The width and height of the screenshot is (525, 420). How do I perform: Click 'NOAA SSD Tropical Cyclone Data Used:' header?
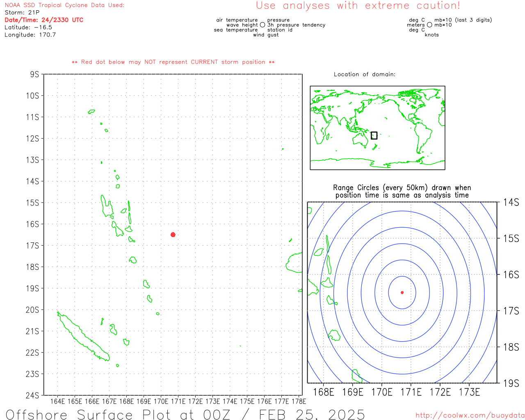point(64,5)
